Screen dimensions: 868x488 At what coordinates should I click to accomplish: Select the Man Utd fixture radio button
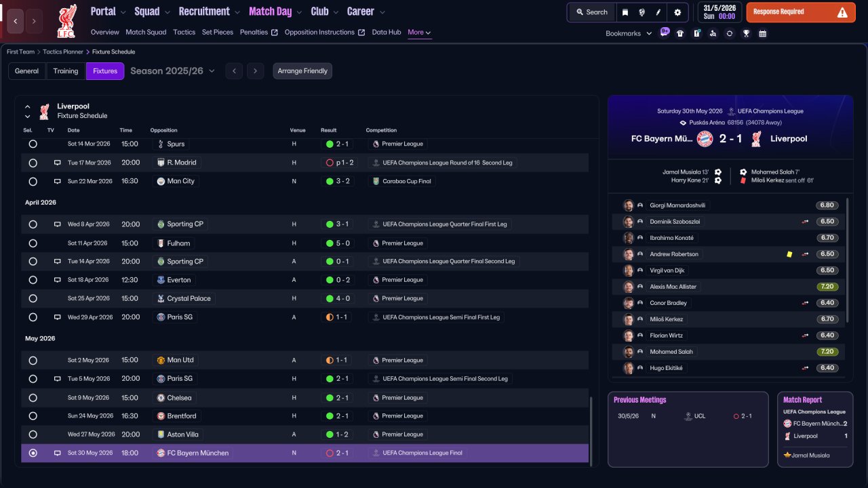[33, 360]
